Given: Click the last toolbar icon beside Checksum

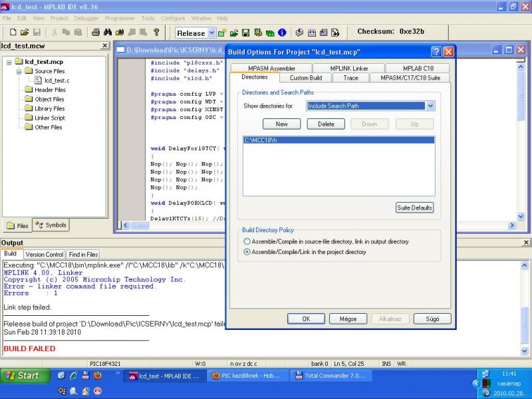Looking at the screenshot, I should tap(335, 33).
